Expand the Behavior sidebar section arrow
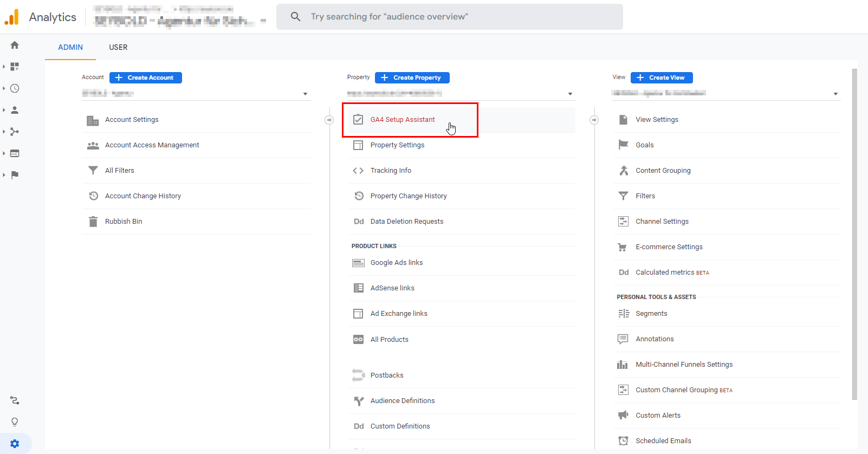The height and width of the screenshot is (454, 868). point(4,153)
